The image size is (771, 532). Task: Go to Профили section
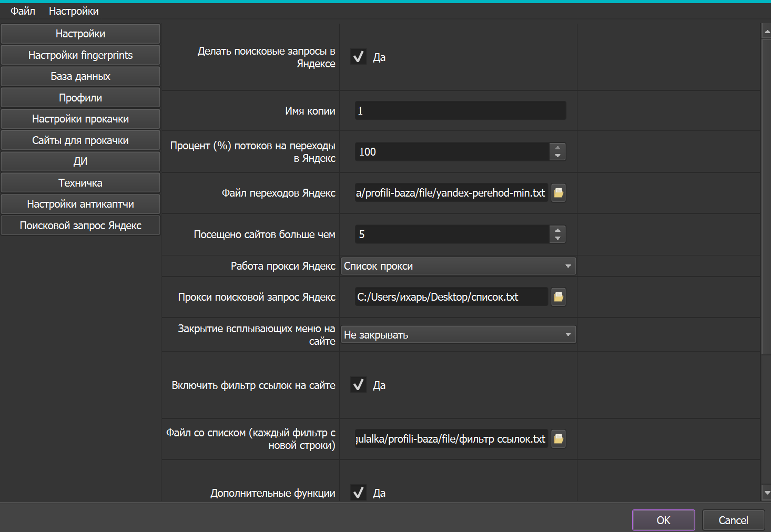tap(80, 98)
